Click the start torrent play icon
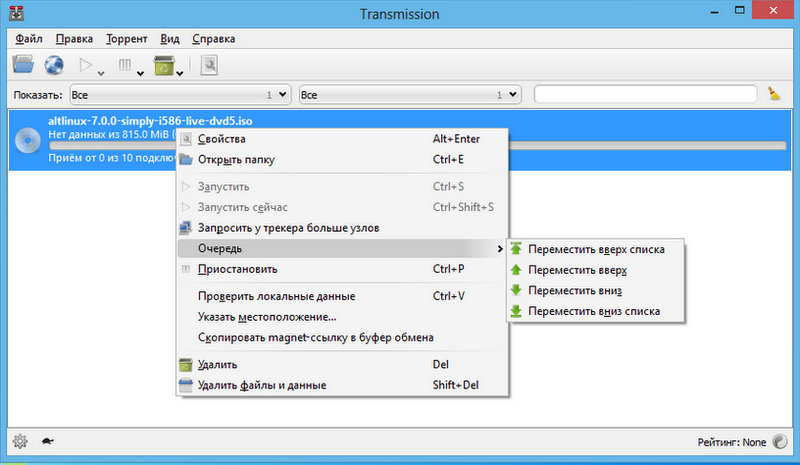800x465 pixels. click(x=85, y=65)
